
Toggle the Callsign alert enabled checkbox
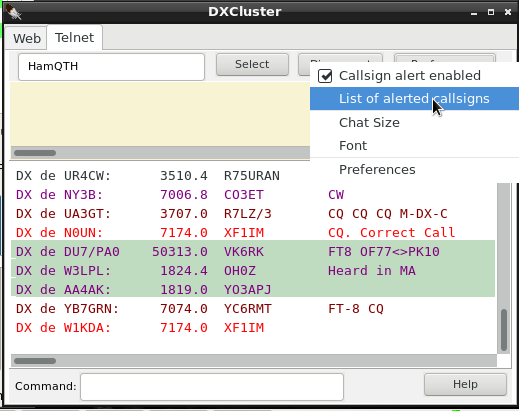325,76
